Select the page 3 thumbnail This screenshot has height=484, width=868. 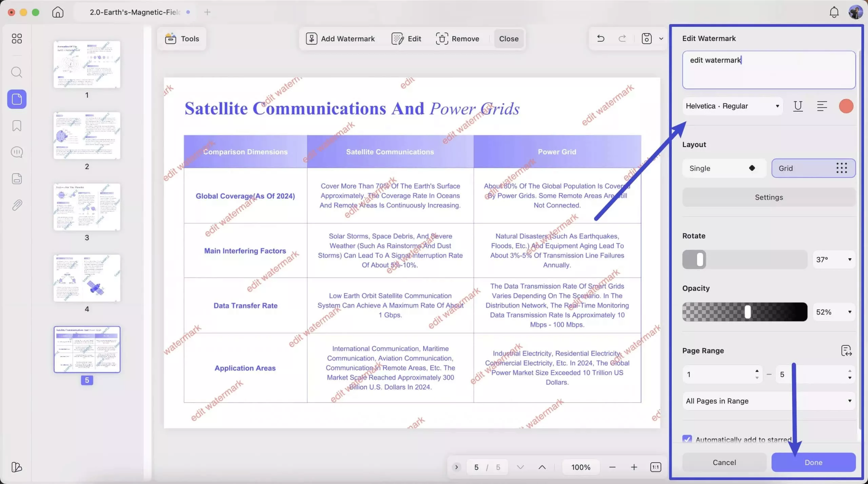tap(87, 207)
